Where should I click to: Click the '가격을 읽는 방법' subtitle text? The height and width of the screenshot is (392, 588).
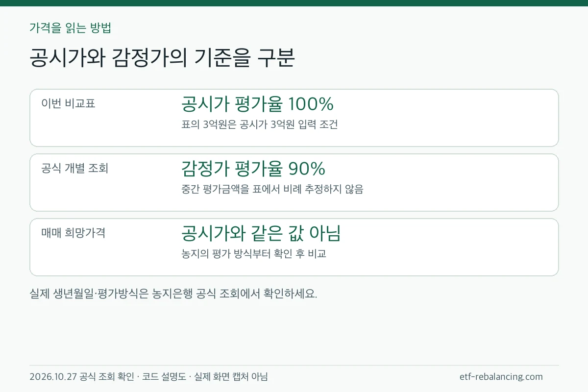[71, 28]
